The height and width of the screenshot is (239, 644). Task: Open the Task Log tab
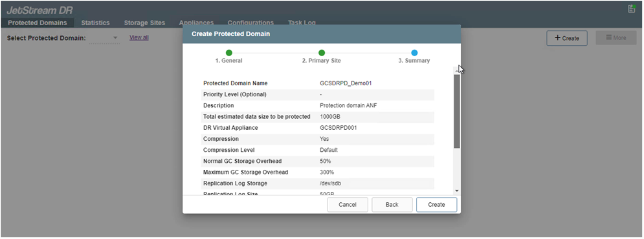[302, 23]
